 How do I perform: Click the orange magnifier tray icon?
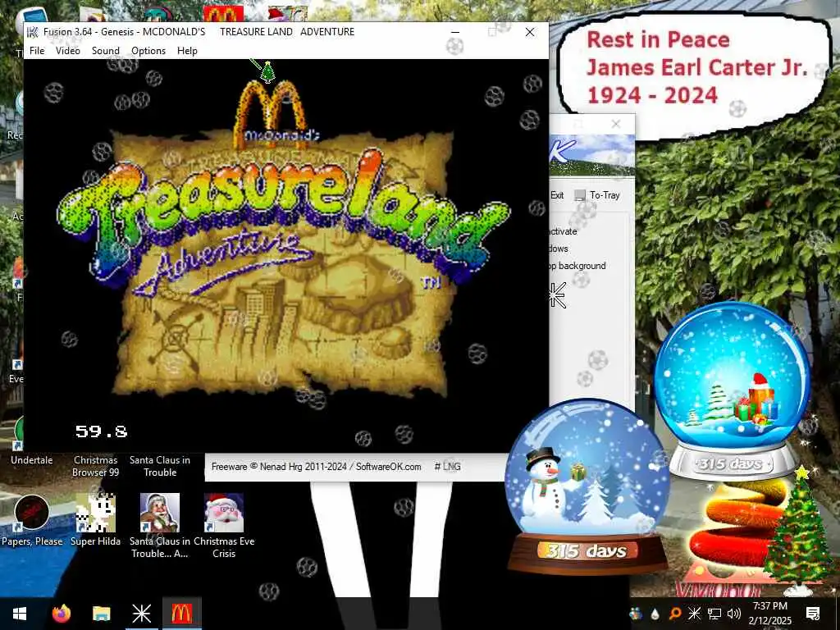tap(674, 614)
